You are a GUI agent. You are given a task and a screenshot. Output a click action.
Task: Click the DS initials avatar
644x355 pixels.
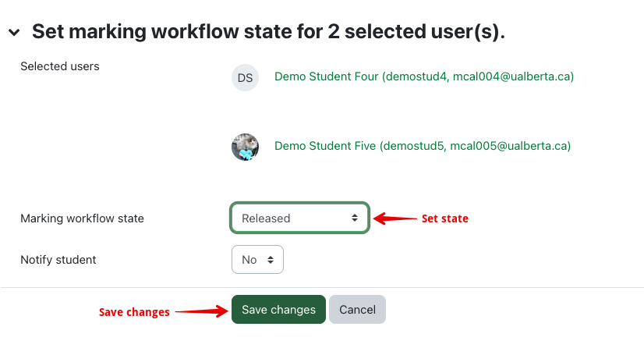click(245, 77)
